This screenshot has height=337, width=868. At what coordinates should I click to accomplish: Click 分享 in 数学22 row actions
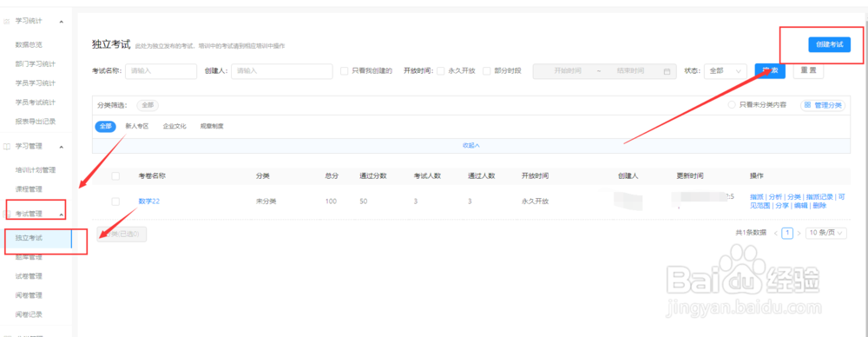coord(782,206)
